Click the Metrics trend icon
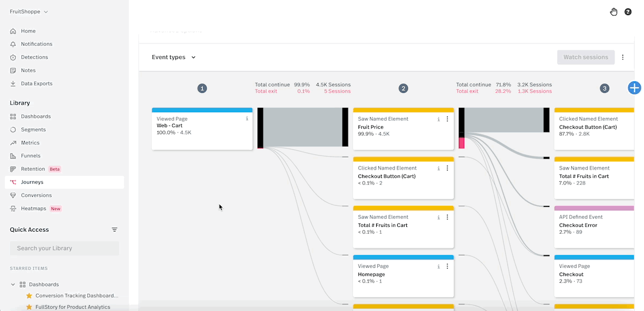Image resolution: width=644 pixels, height=311 pixels. [x=13, y=143]
